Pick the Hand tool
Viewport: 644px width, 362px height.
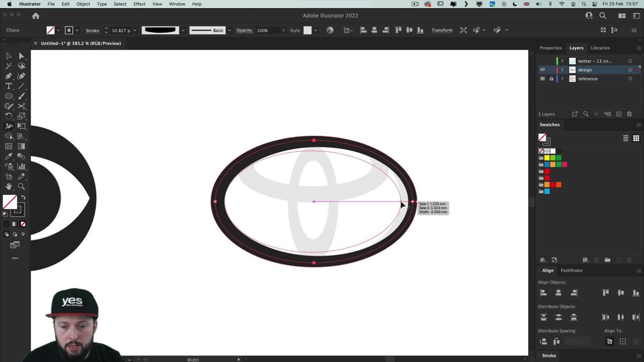point(9,187)
